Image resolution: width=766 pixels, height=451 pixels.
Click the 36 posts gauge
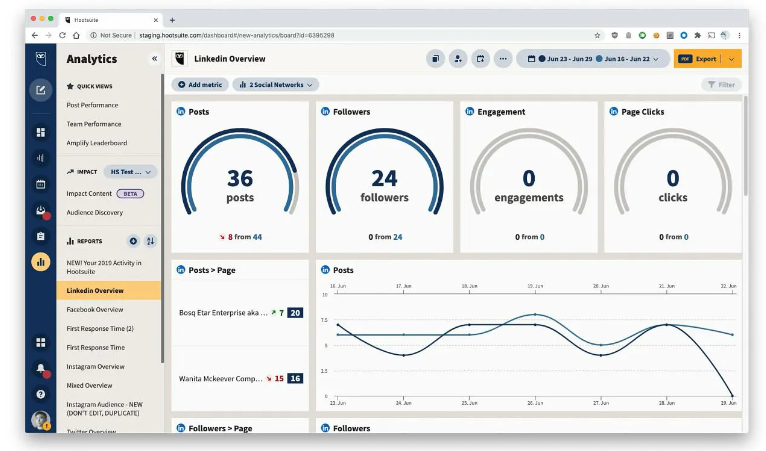coord(240,173)
